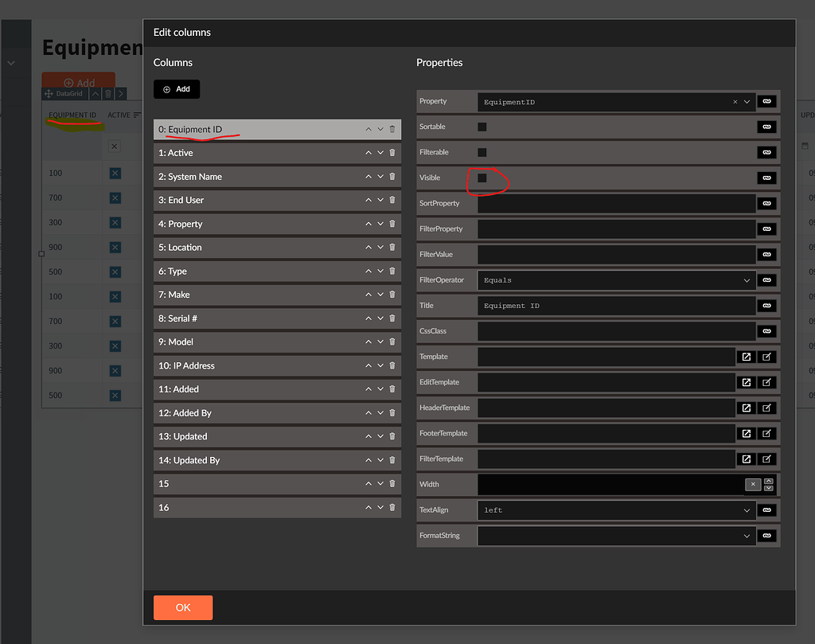The width and height of the screenshot is (815, 644).
Task: Delete the Equipment ID column via trash icon
Action: click(x=392, y=129)
